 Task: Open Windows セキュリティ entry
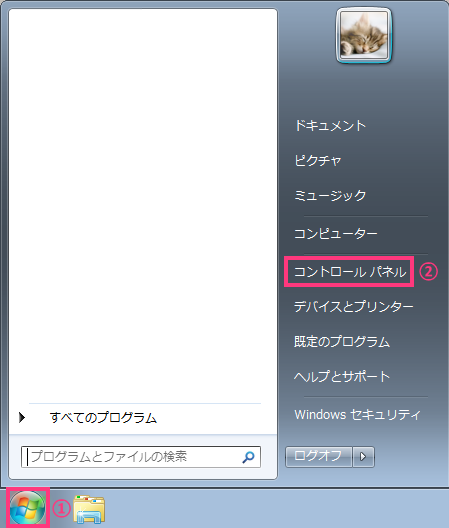click(x=357, y=415)
